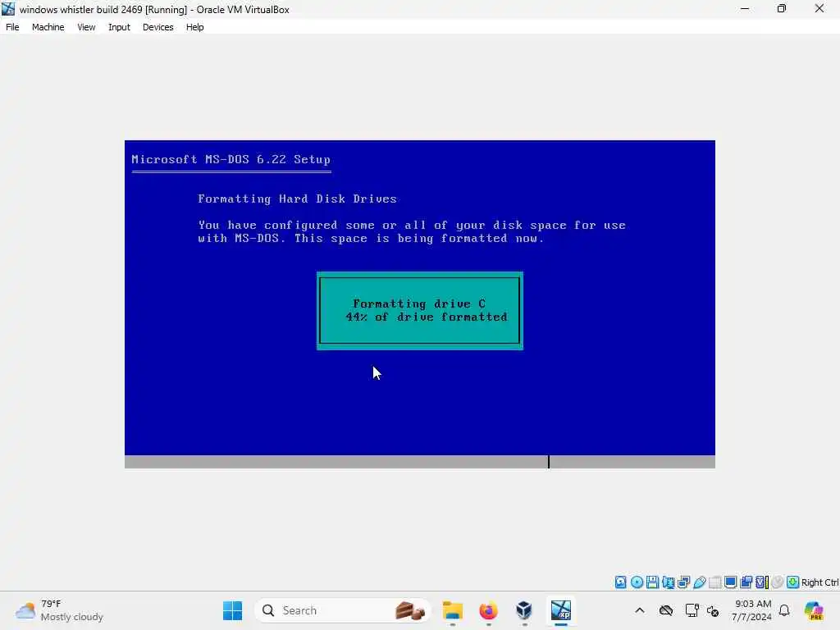Image resolution: width=840 pixels, height=630 pixels.
Task: Open Copilot preview icon in taskbar
Action: coord(813,610)
